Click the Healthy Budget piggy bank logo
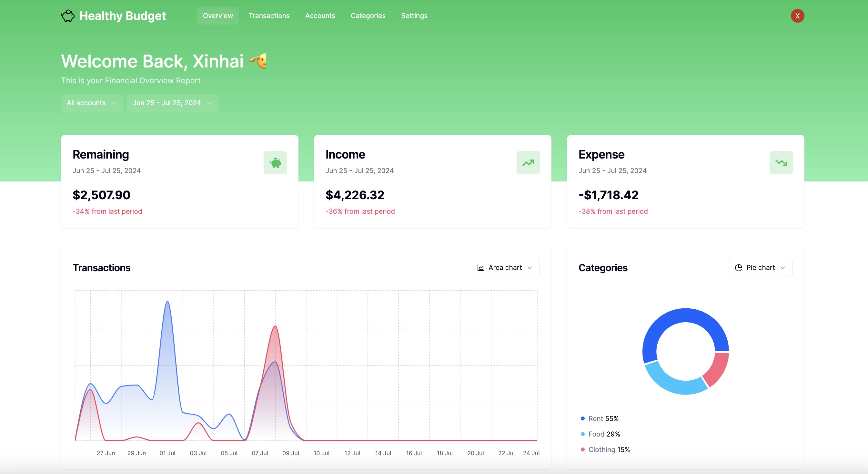The height and width of the screenshot is (474, 868). click(x=68, y=15)
